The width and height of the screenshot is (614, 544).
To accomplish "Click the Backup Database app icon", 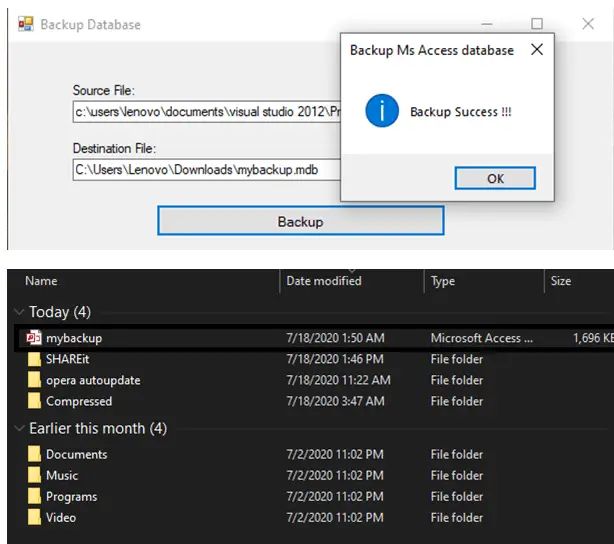I will pos(25,24).
